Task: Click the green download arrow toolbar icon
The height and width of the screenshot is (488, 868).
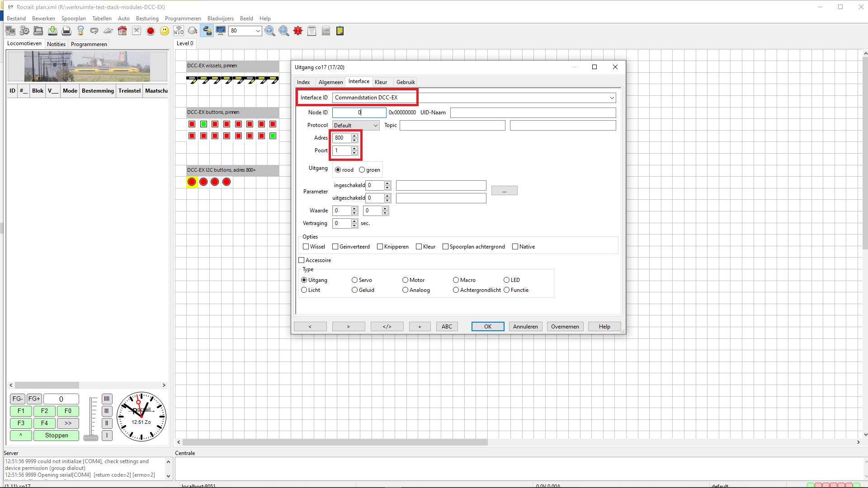Action: [52, 31]
